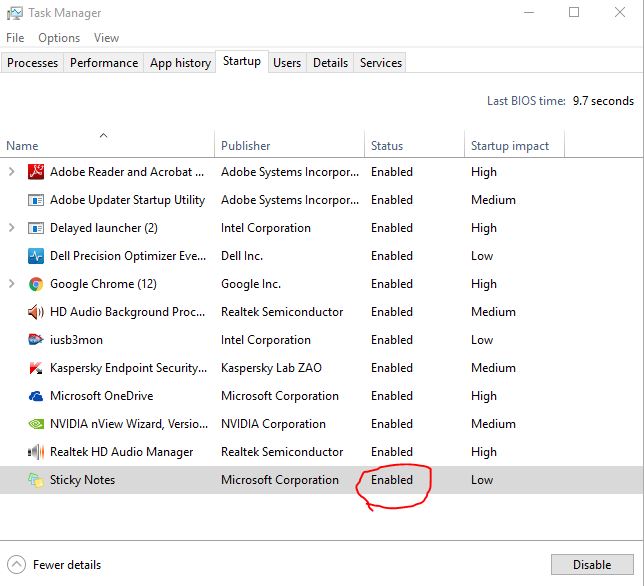Select the HD Audio Background Proc... name

tap(127, 312)
